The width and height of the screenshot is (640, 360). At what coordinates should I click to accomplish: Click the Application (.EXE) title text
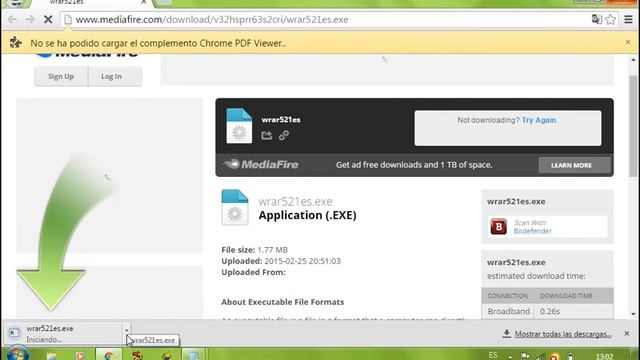click(x=307, y=215)
